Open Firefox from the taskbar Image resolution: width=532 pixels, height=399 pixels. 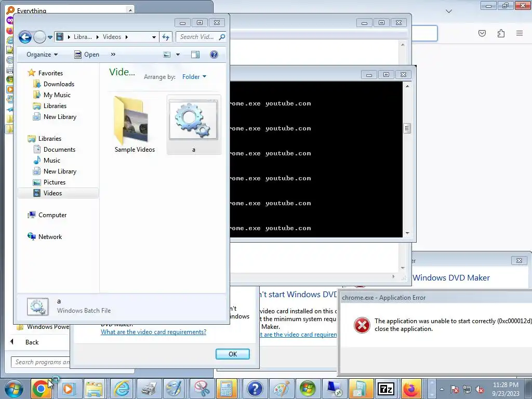(x=411, y=389)
